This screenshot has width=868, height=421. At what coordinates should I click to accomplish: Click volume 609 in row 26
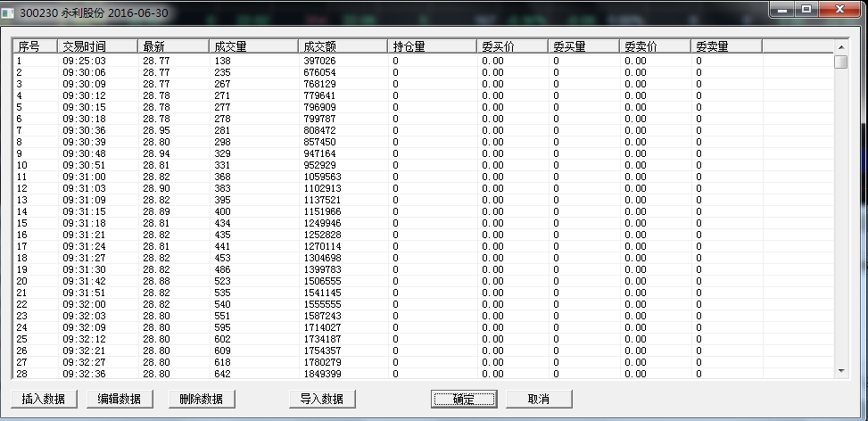[222, 351]
